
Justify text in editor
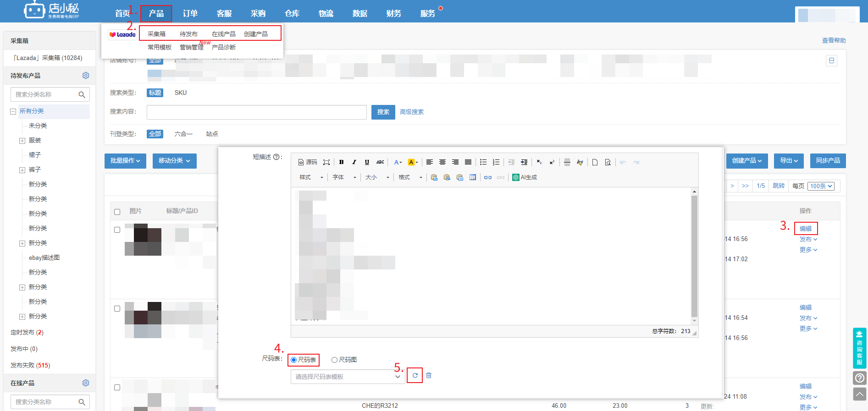click(468, 162)
